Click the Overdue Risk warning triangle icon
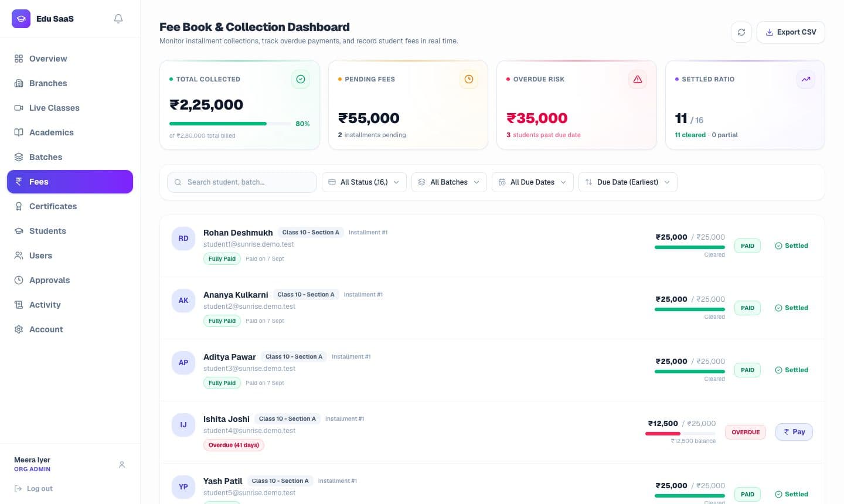844x504 pixels. (638, 79)
